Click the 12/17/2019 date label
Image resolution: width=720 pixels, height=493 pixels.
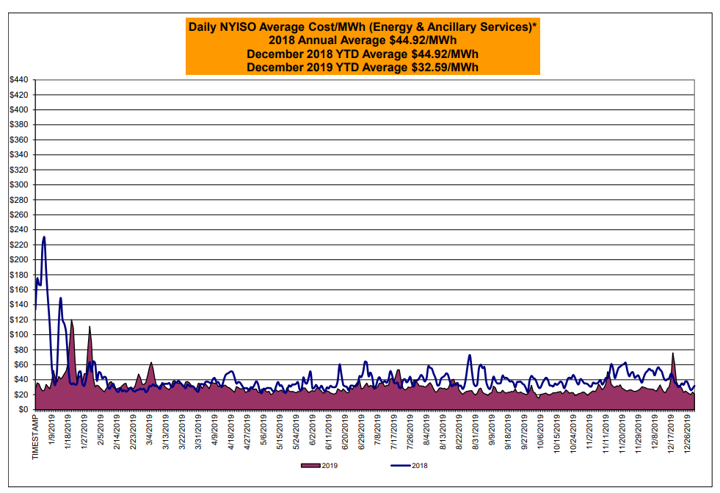pos(671,433)
